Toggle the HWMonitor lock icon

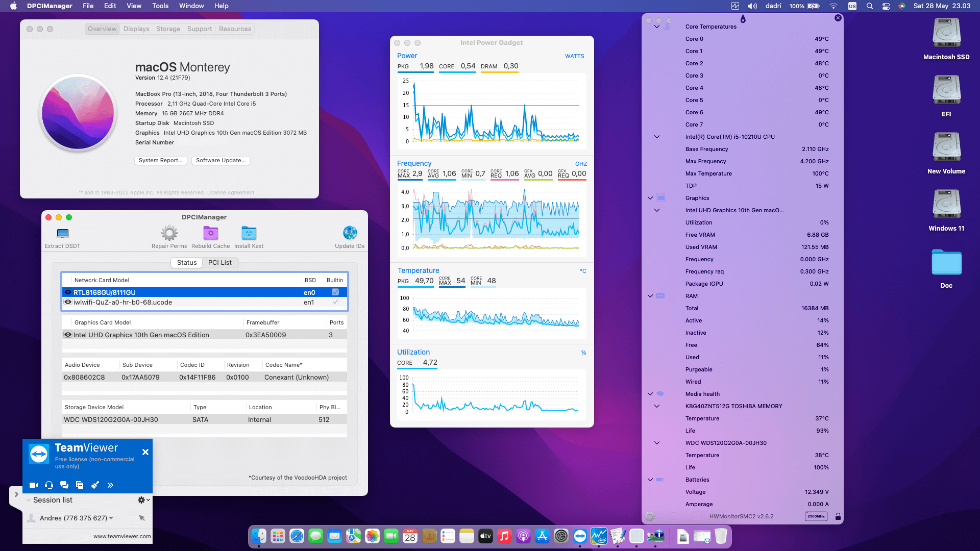tap(838, 516)
